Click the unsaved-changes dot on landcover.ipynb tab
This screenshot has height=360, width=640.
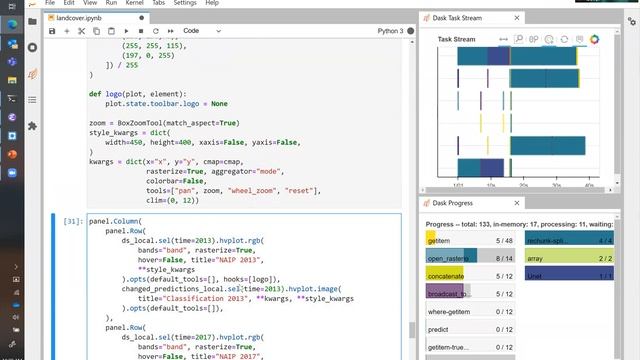coord(142,18)
